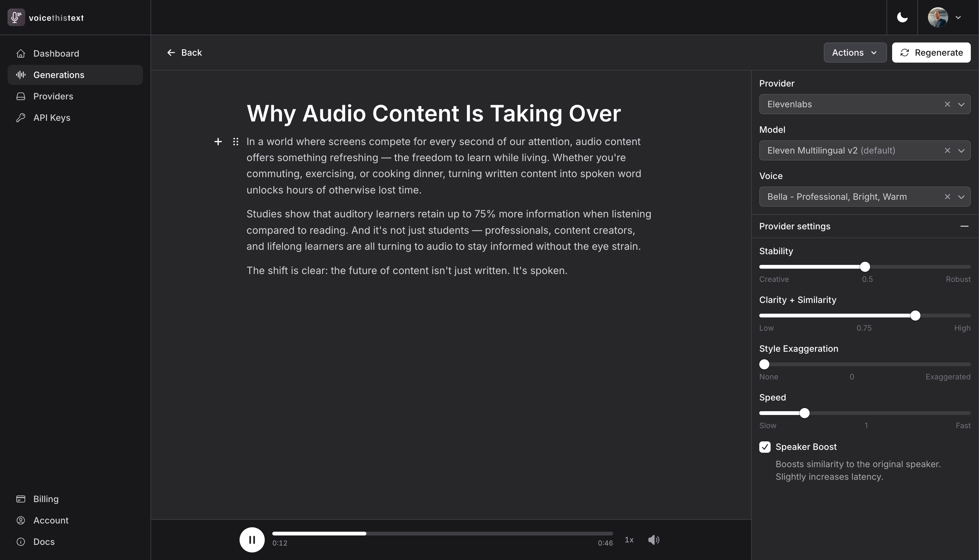Collapse the Provider settings section

tap(965, 226)
